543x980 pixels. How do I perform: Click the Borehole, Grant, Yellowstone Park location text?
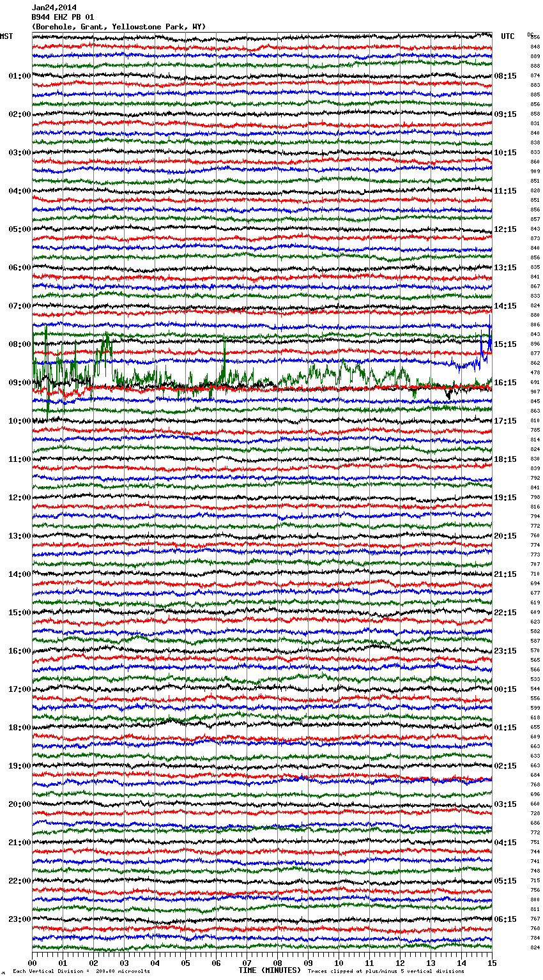[x=119, y=27]
